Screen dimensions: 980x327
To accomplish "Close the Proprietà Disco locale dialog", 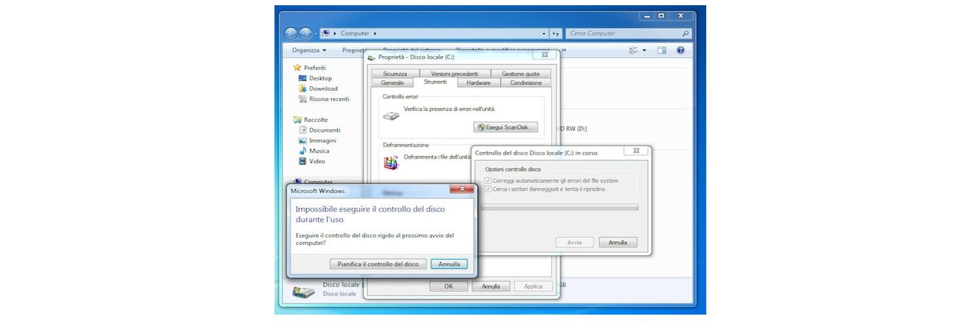I will (545, 55).
